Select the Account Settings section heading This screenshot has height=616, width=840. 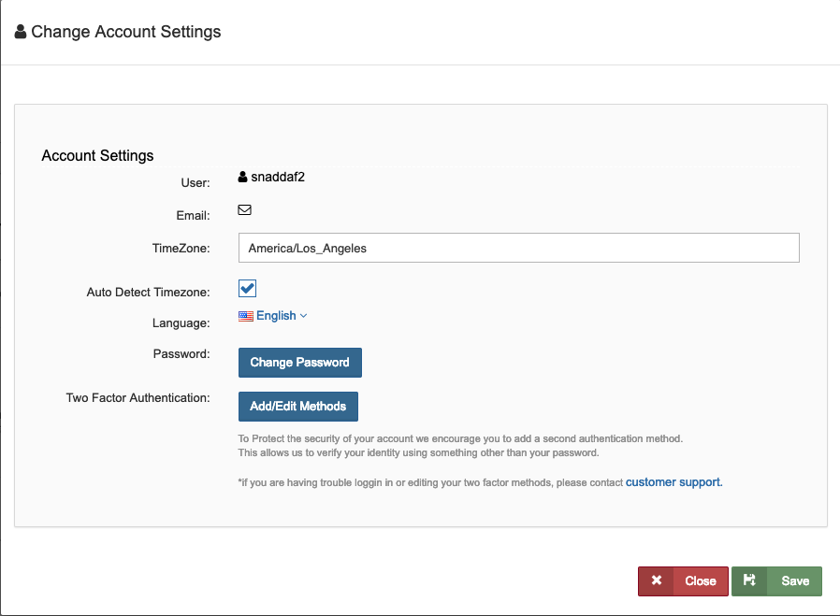tap(97, 155)
